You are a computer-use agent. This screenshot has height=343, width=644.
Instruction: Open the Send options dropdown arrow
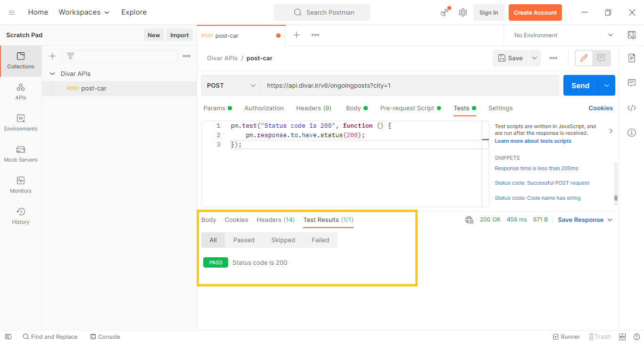[x=607, y=85]
